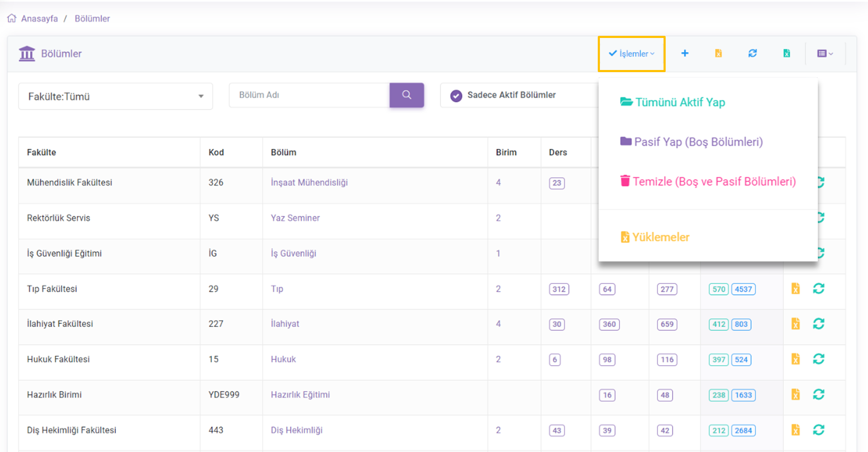Image resolution: width=868 pixels, height=452 pixels.
Task: Open the Fakülte:Tümü dropdown
Action: tap(116, 97)
